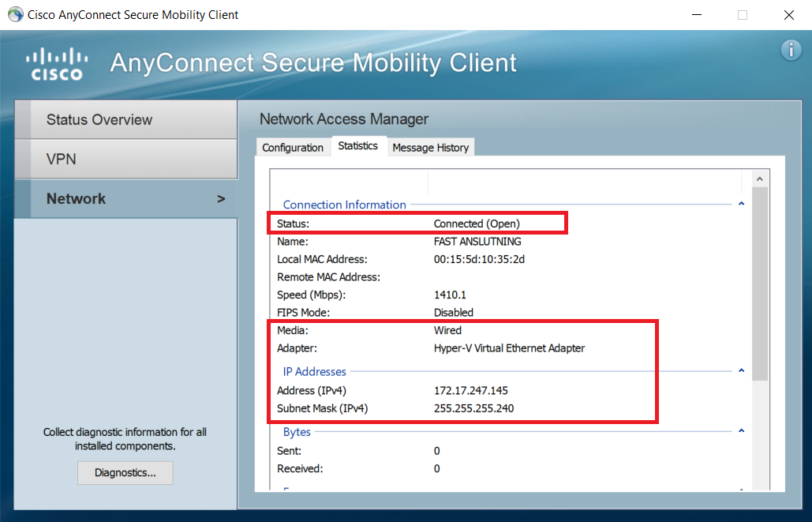Viewport: 812px width, 522px height.
Task: Minimize the AnyConnect window
Action: tap(696, 14)
